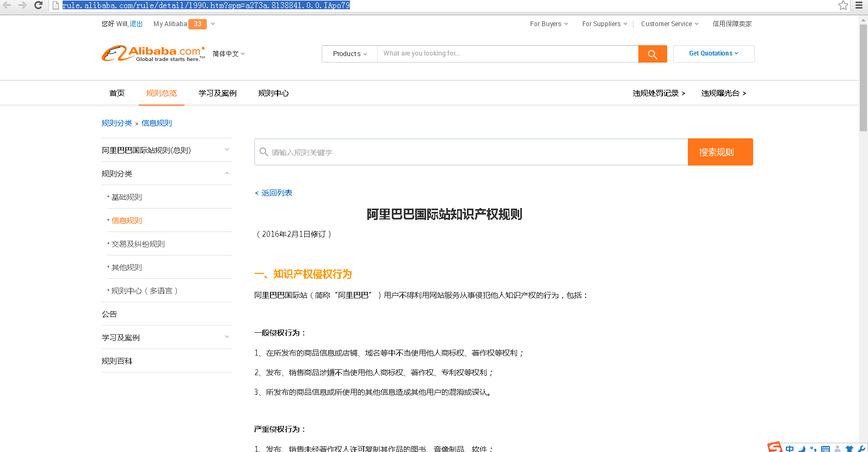The width and height of the screenshot is (868, 452).
Task: Click the orange magnifier search button
Action: (652, 54)
